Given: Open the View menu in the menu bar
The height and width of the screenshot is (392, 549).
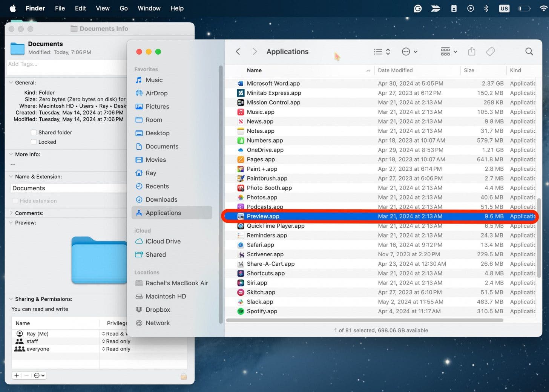Looking at the screenshot, I should point(102,8).
